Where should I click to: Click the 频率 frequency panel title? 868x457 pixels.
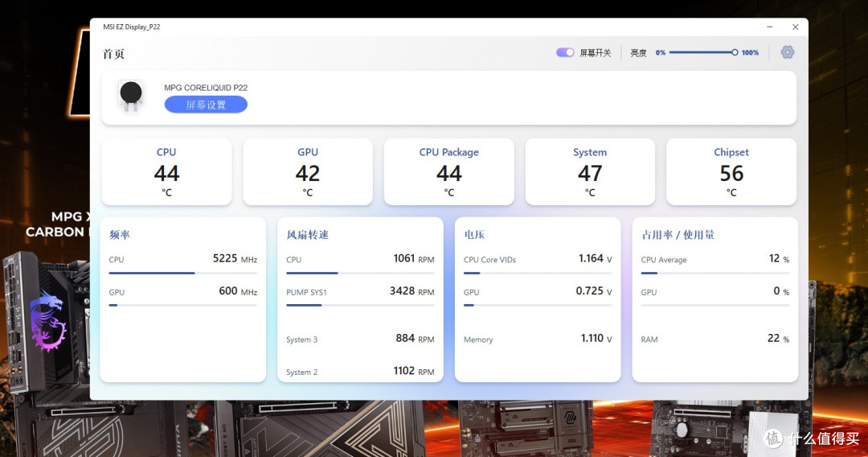(x=120, y=235)
